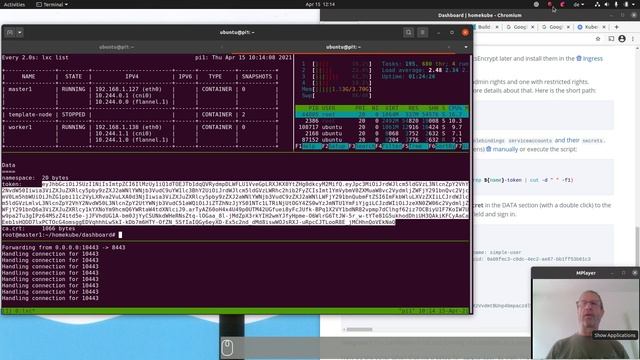
Task: Close the Kube tab in Chromium
Action: click(604, 27)
